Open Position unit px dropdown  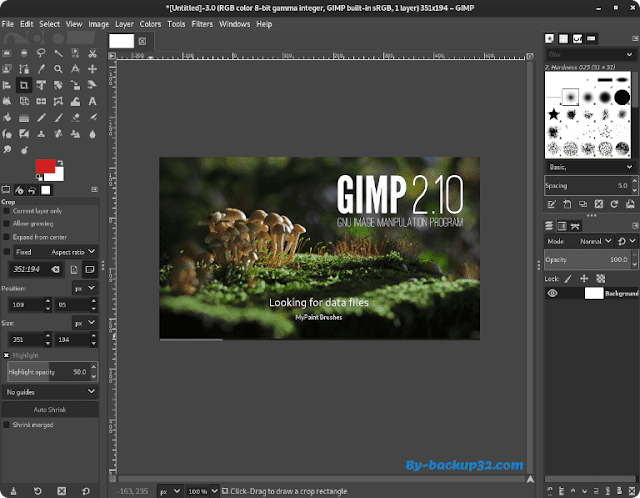85,288
